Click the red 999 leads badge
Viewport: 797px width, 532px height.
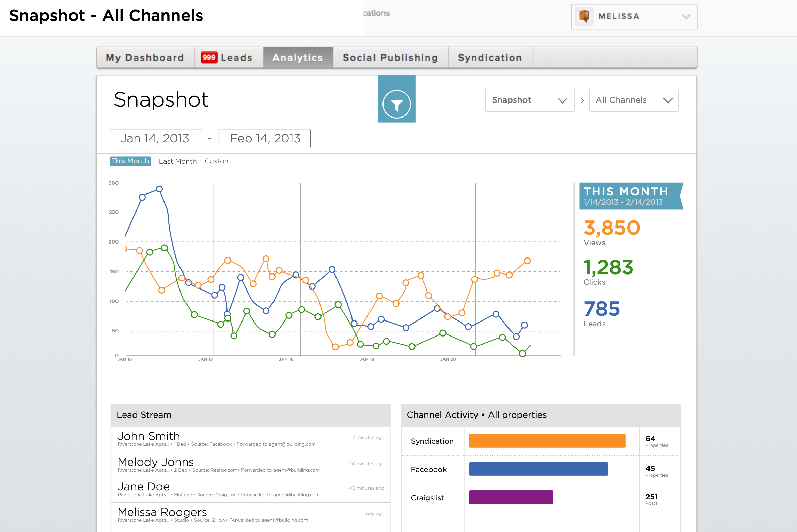pyautogui.click(x=209, y=57)
